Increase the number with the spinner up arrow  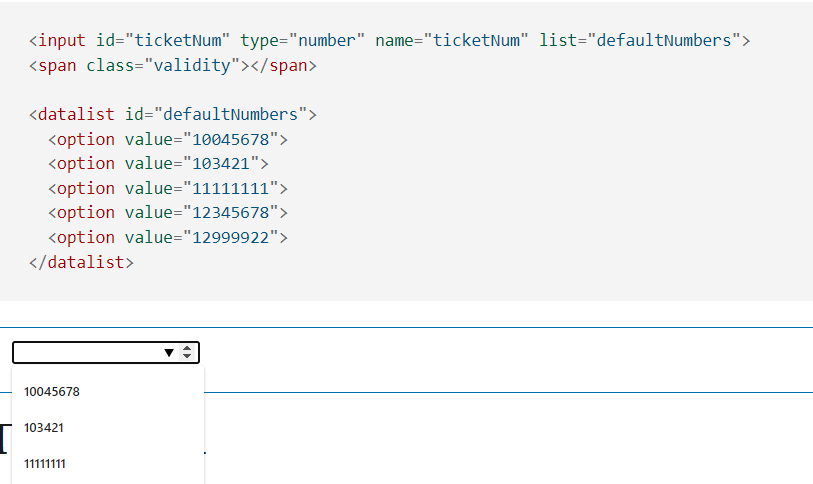point(187,349)
